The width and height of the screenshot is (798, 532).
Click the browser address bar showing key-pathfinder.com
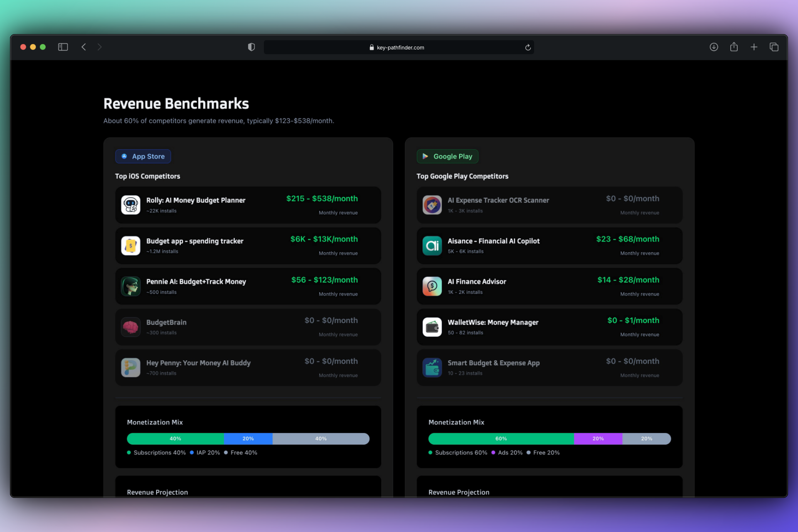point(399,47)
